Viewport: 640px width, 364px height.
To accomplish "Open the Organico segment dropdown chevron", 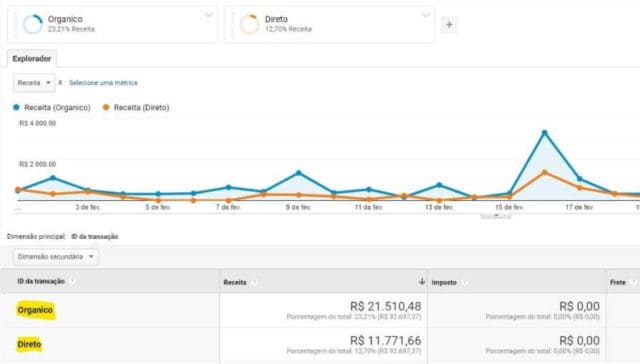I will [209, 16].
